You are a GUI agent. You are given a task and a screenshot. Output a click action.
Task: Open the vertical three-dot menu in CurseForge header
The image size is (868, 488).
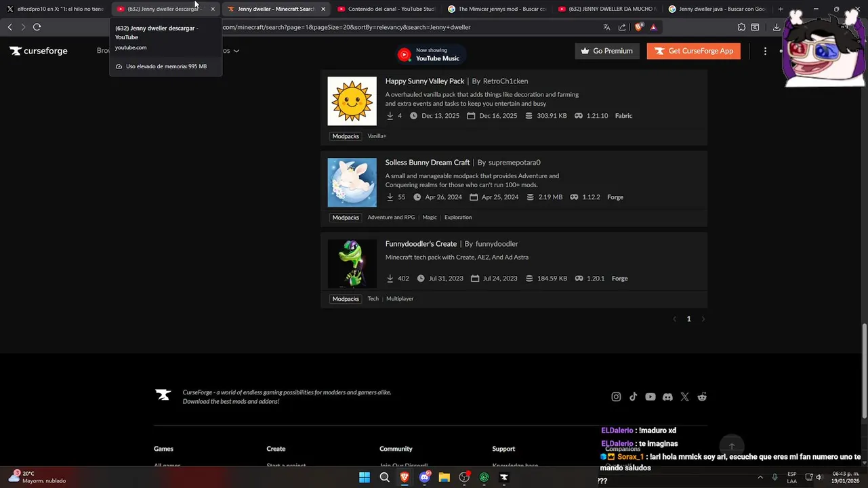coord(765,51)
